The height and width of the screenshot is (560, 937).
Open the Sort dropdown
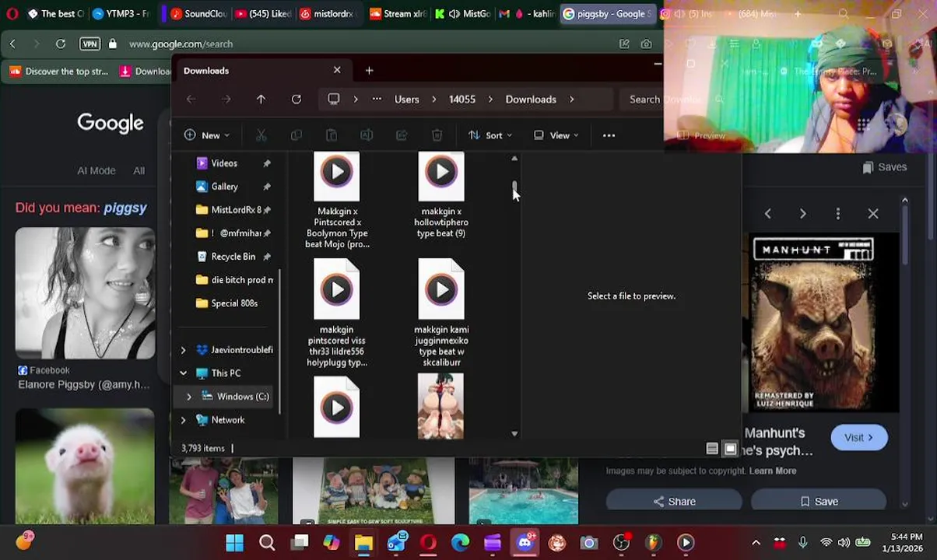pos(490,135)
